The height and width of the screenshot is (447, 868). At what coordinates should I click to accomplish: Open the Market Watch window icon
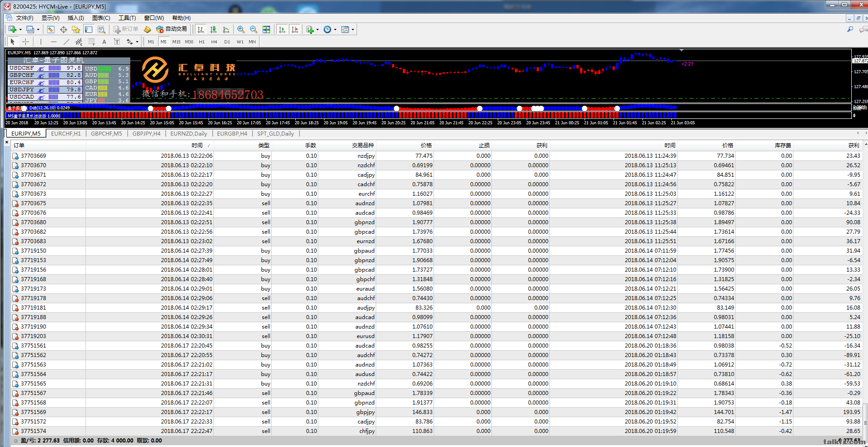[51, 29]
